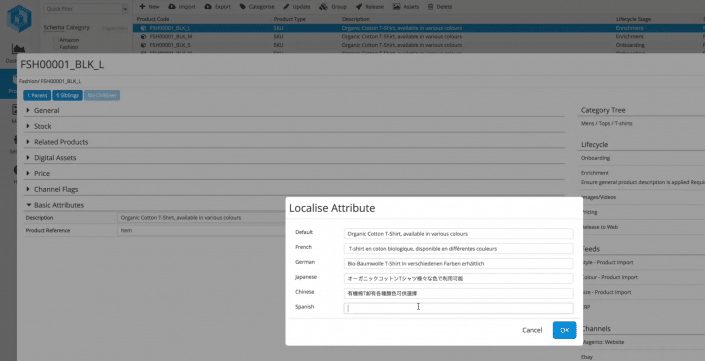This screenshot has width=705, height=361.
Task: Click the cloud icon next to Import
Action: (172, 7)
